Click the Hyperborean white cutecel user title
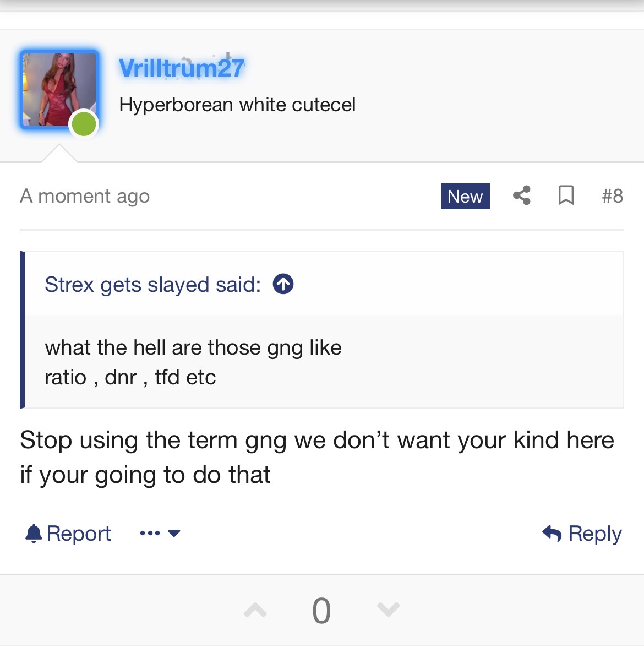Viewport: 644px width, 658px height. (237, 105)
